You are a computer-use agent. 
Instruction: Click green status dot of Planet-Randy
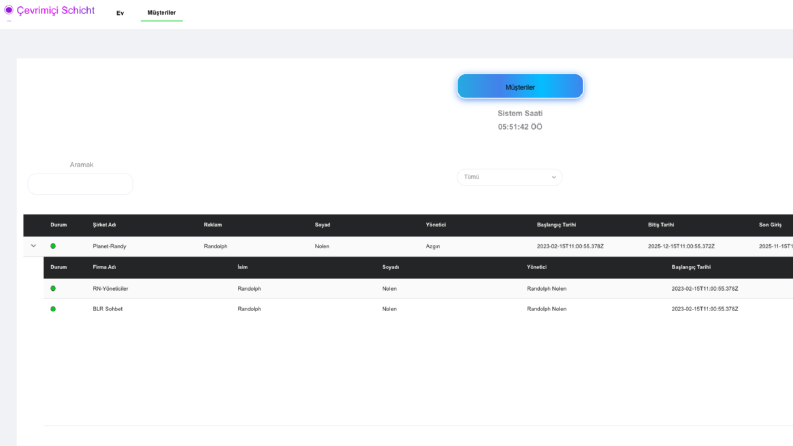53,246
